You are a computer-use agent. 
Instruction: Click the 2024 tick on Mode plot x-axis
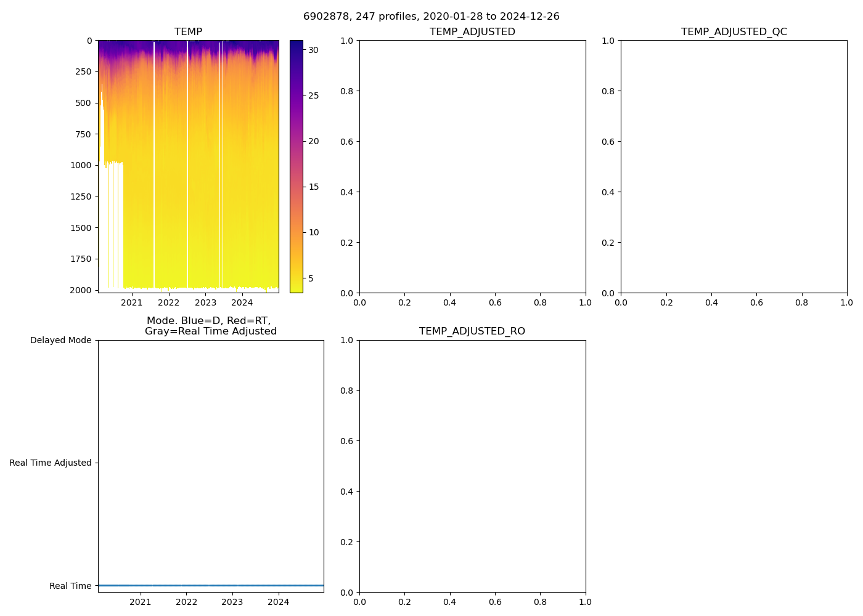point(279,602)
